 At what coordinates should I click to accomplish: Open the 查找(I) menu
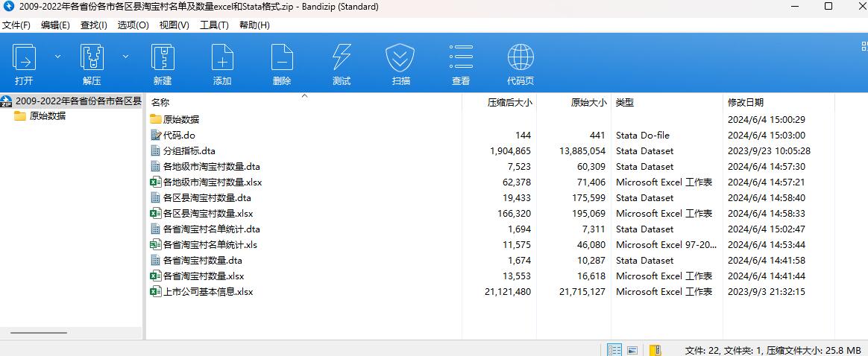point(93,25)
